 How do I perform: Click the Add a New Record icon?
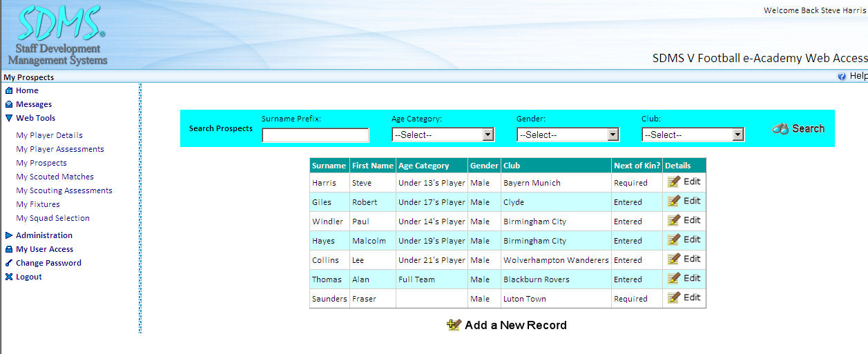click(x=454, y=325)
